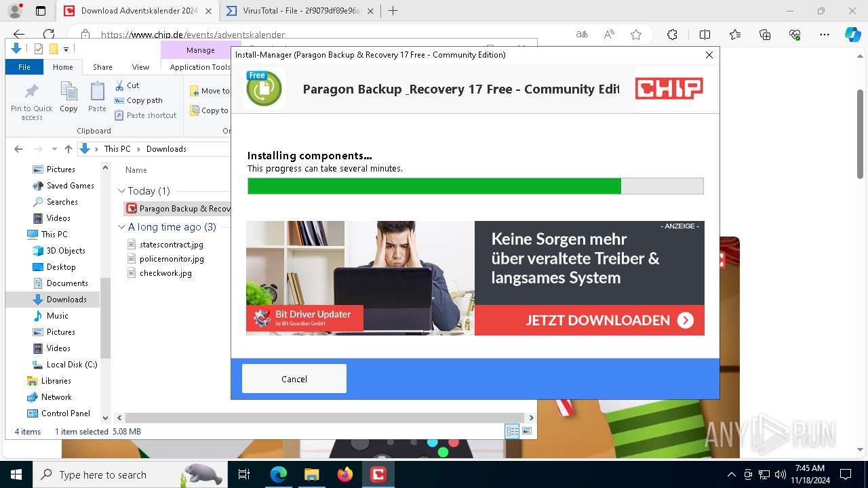Click the browser back arrow

[x=19, y=35]
